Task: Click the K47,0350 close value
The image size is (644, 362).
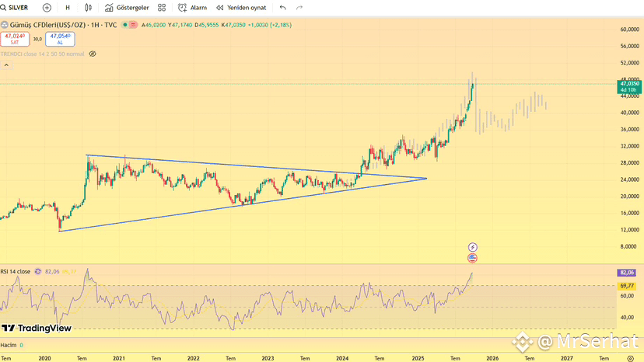Action: [x=233, y=25]
